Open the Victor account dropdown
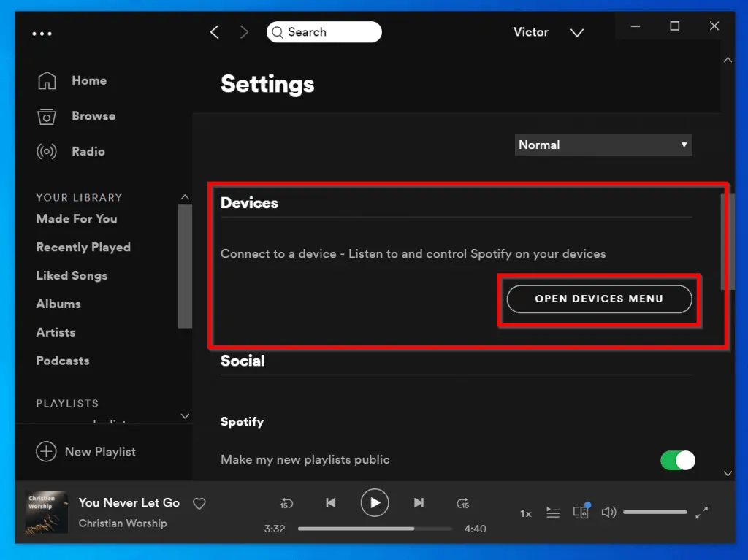The height and width of the screenshot is (560, 748). (577, 32)
